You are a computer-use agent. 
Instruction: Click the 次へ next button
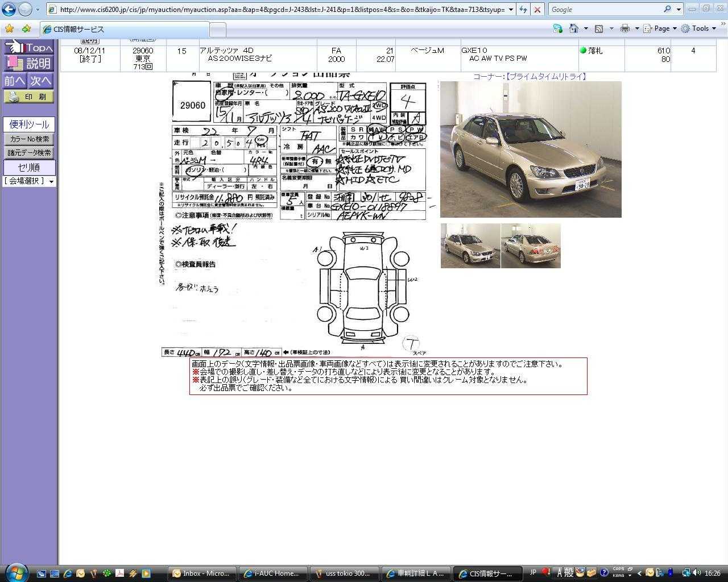pos(41,81)
